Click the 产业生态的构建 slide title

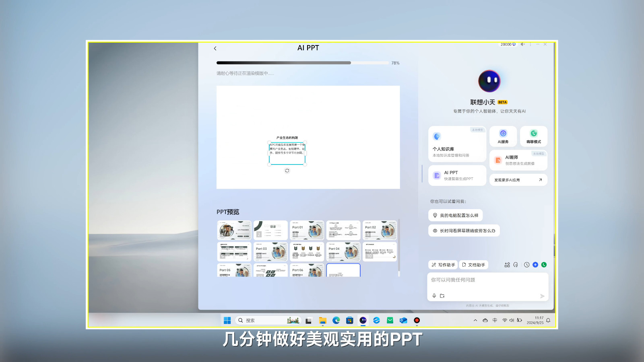click(x=287, y=138)
